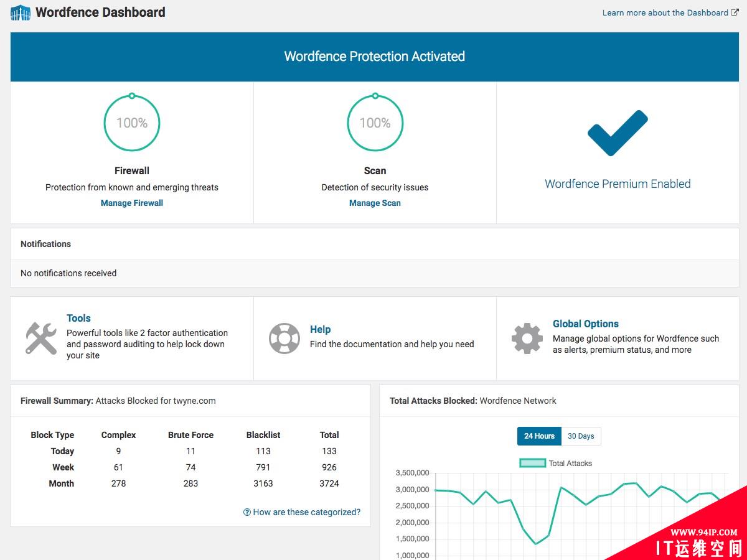
Task: Select the lifebuoy Help icon
Action: tap(284, 338)
